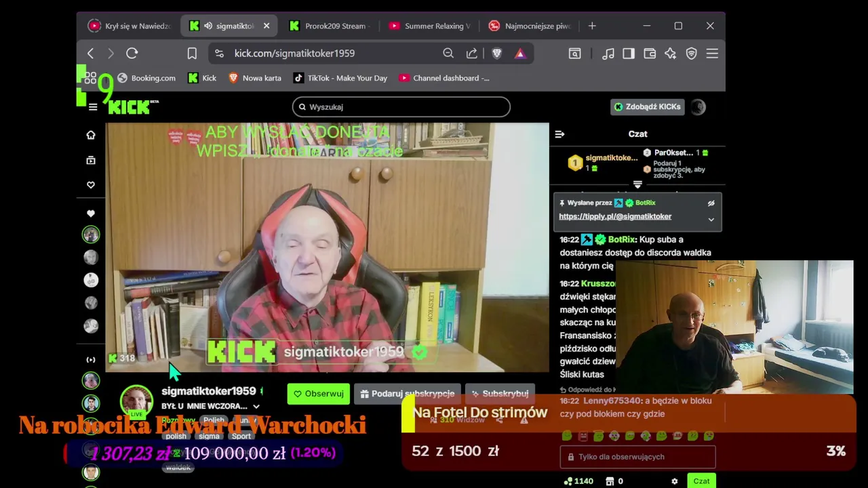Click the Zdobądź KICKs button
This screenshot has width=868, height=488.
(648, 106)
